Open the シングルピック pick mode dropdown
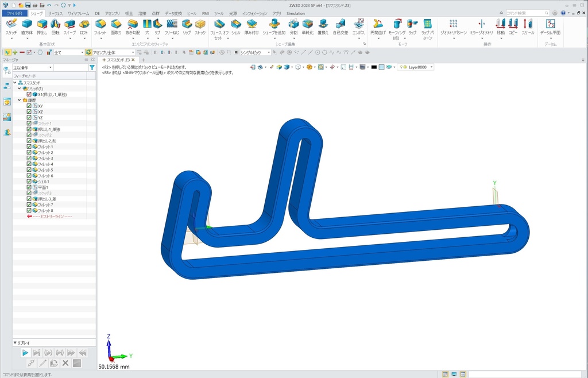This screenshot has height=378, width=588. (255, 52)
